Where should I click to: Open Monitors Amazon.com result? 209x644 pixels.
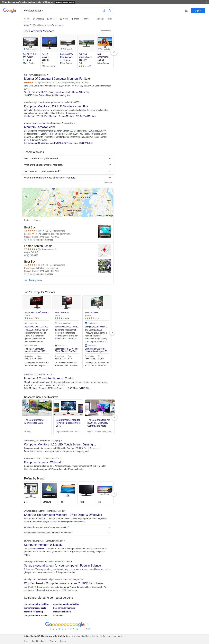[39, 127]
